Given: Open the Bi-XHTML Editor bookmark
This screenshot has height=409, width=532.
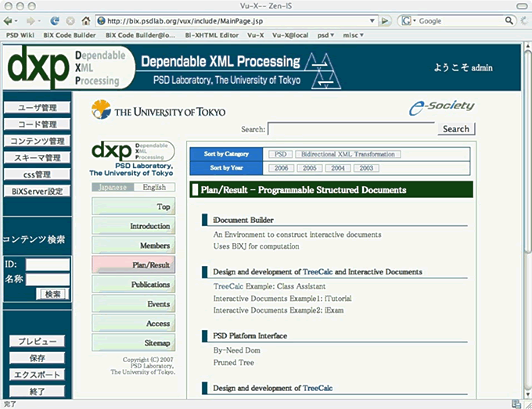Looking at the screenshot, I should tap(212, 35).
